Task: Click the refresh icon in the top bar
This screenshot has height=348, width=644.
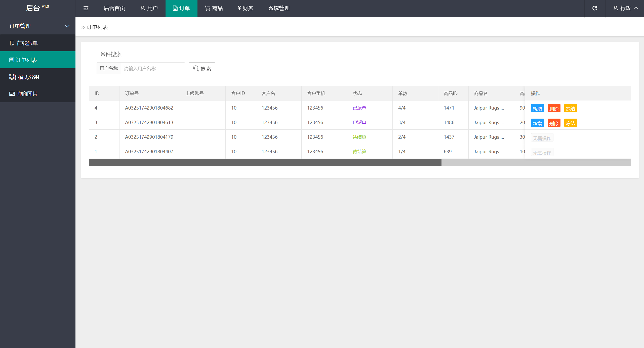Action: tap(595, 8)
